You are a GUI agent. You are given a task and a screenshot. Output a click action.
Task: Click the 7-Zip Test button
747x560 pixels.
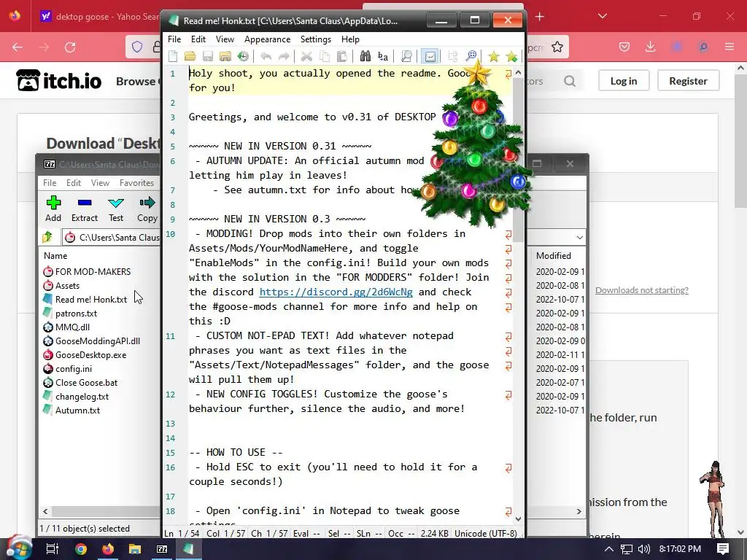pyautogui.click(x=116, y=209)
